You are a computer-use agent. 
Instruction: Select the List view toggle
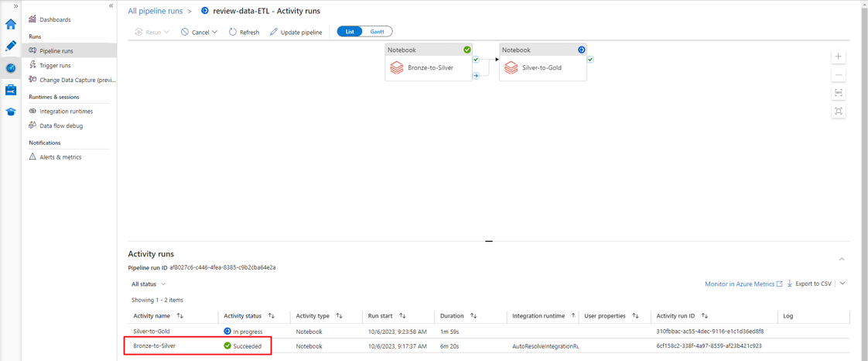point(350,32)
